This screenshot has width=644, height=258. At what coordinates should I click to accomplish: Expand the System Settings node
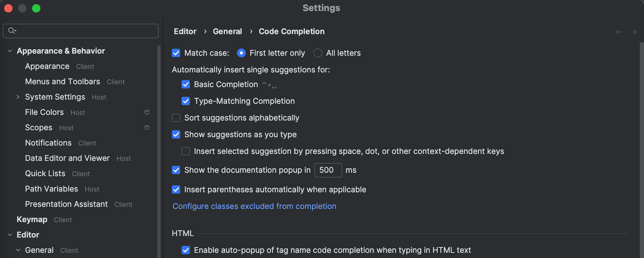pyautogui.click(x=18, y=97)
